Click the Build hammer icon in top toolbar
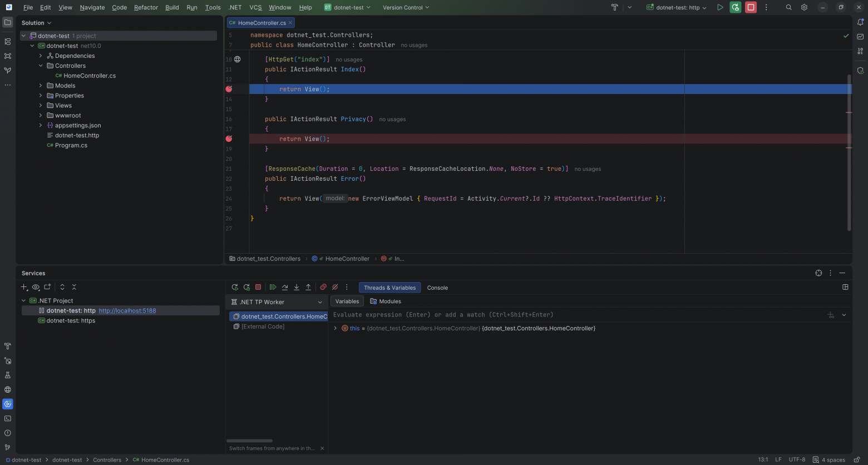 615,8
